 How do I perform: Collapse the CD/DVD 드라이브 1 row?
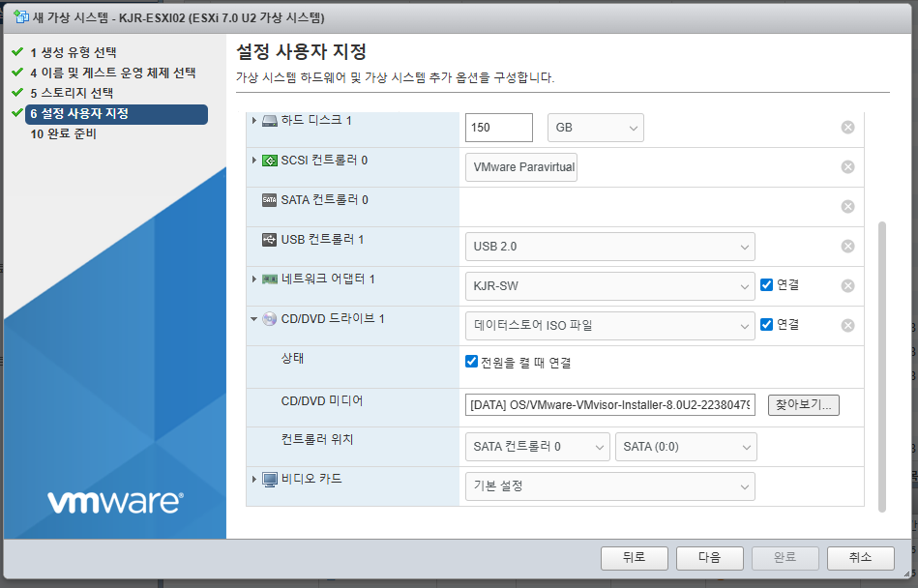coord(254,319)
